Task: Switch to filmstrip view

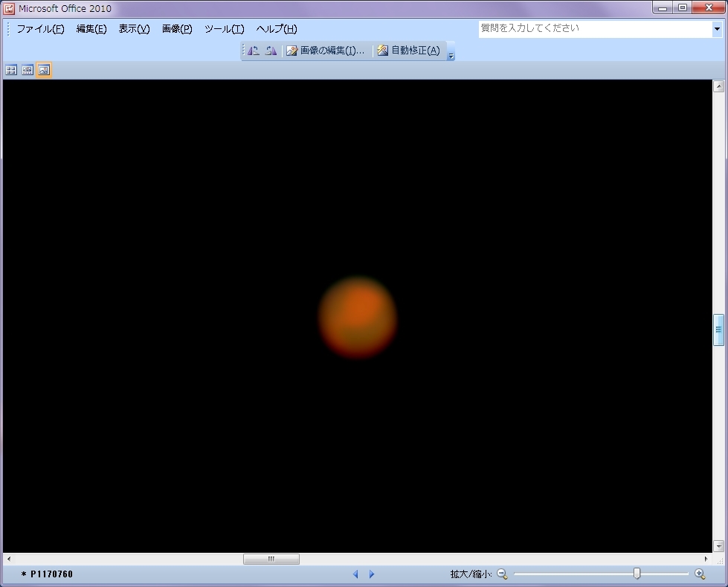Action: click(28, 70)
